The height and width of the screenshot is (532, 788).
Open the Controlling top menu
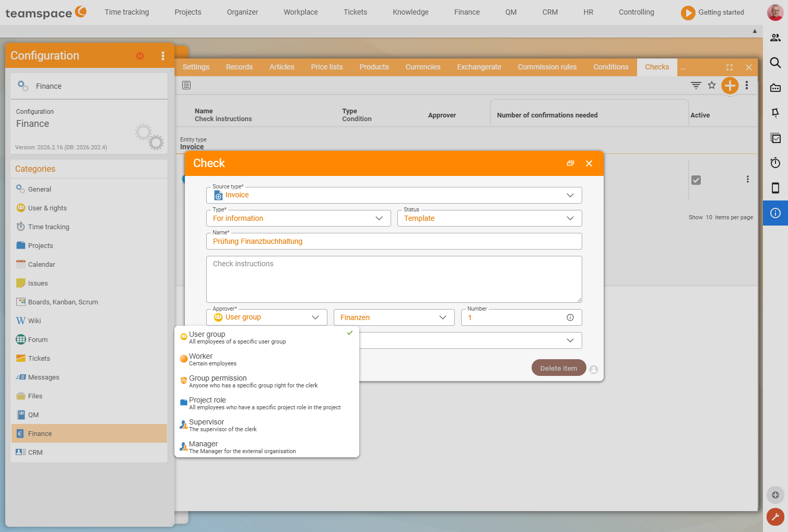pyautogui.click(x=637, y=12)
